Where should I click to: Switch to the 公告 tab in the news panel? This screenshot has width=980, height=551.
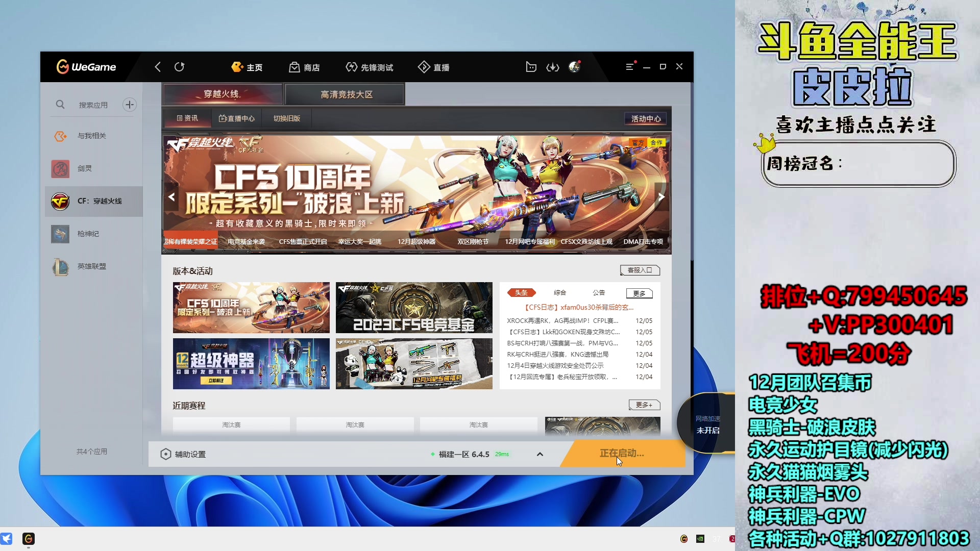[x=598, y=292]
